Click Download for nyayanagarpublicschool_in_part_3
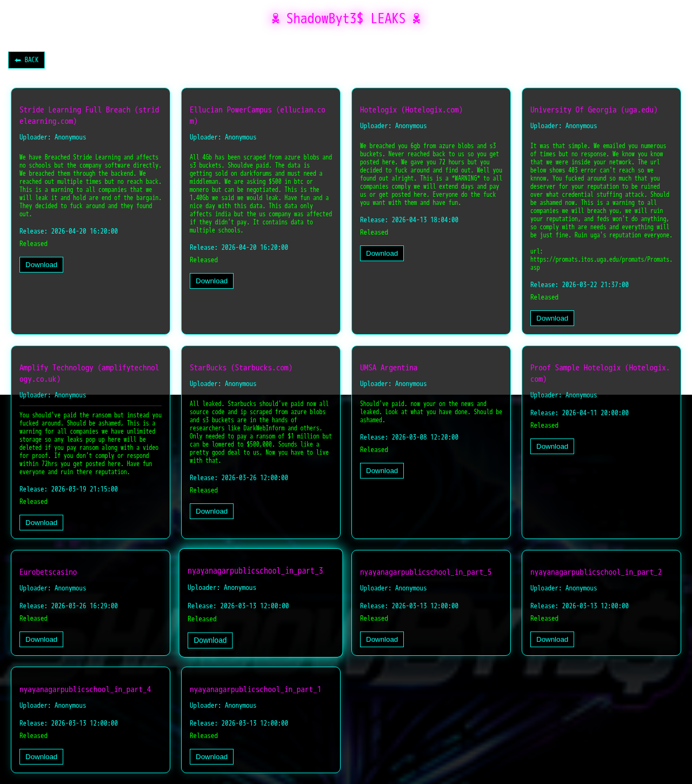 click(x=210, y=640)
